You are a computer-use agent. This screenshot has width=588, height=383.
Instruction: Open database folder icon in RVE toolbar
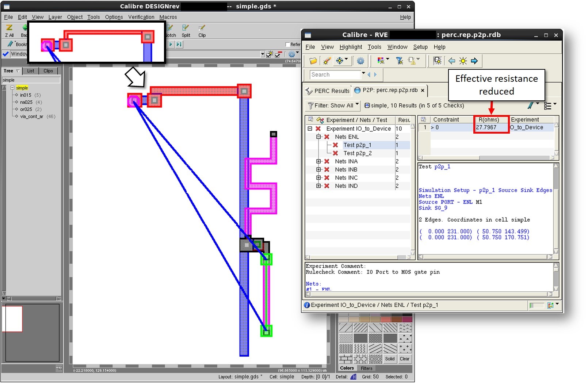pos(313,61)
